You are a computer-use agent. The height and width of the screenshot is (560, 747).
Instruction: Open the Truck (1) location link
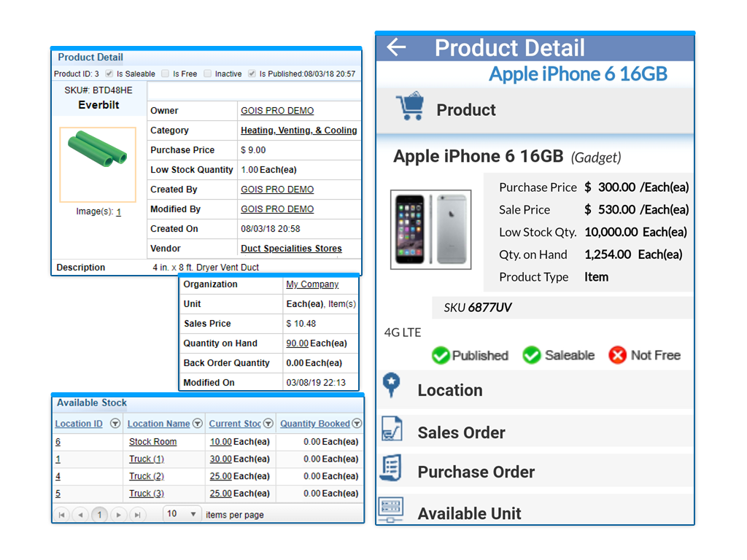147,459
